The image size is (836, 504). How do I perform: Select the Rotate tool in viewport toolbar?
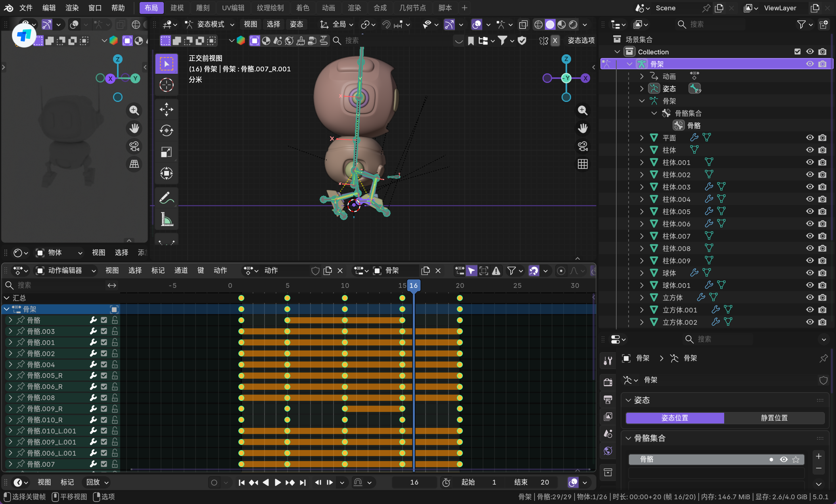pos(166,130)
